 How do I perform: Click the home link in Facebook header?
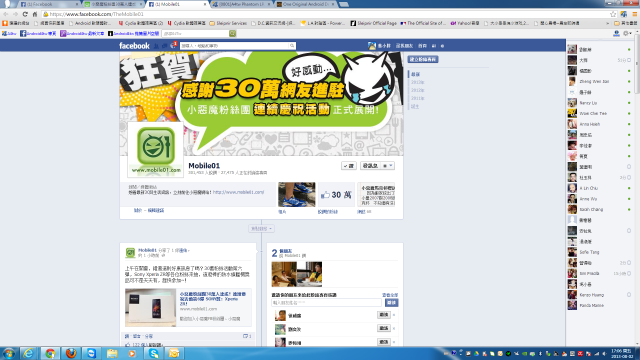422,46
